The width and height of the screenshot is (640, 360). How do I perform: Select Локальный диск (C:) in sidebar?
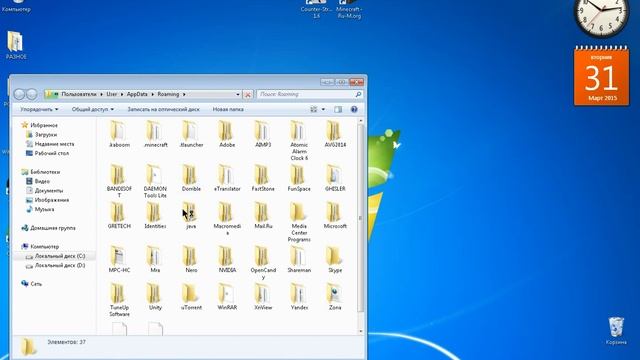(56, 256)
